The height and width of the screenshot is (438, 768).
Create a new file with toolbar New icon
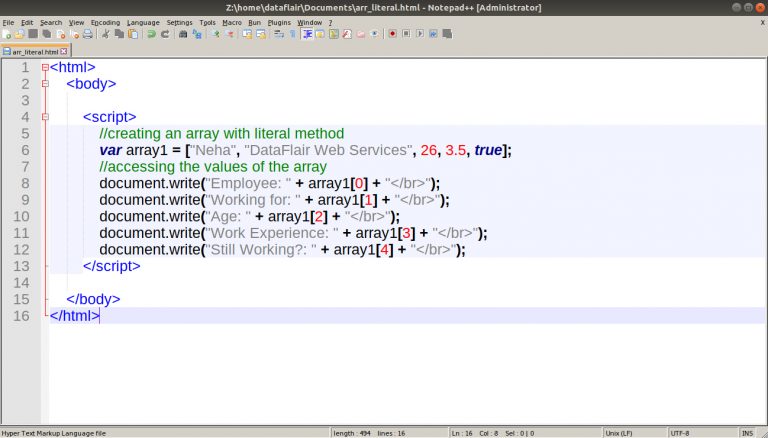tap(6, 34)
